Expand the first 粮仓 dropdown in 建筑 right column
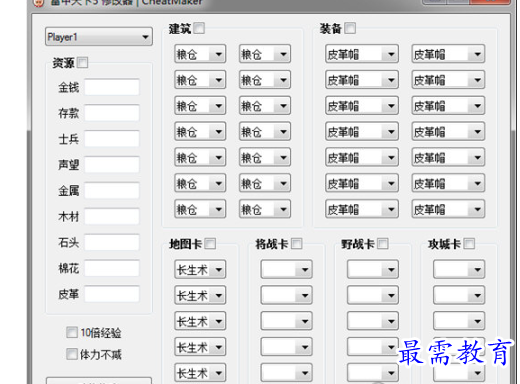This screenshot has height=384, width=520. (265, 54)
